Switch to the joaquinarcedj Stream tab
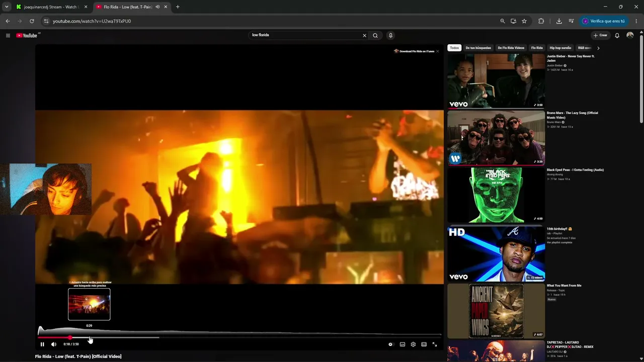644x362 pixels. [52, 7]
